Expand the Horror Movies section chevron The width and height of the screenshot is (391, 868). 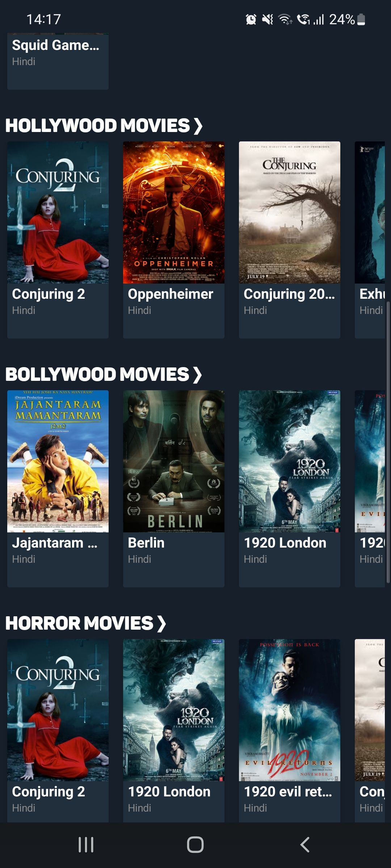(161, 624)
